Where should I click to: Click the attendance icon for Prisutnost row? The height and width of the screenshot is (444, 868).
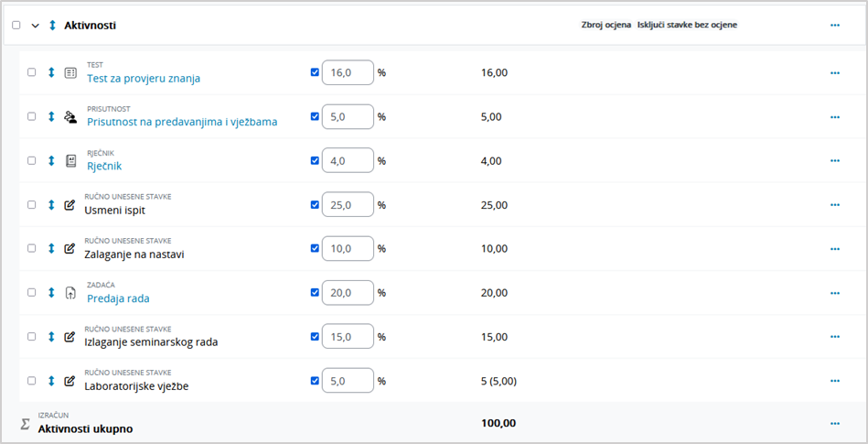70,116
